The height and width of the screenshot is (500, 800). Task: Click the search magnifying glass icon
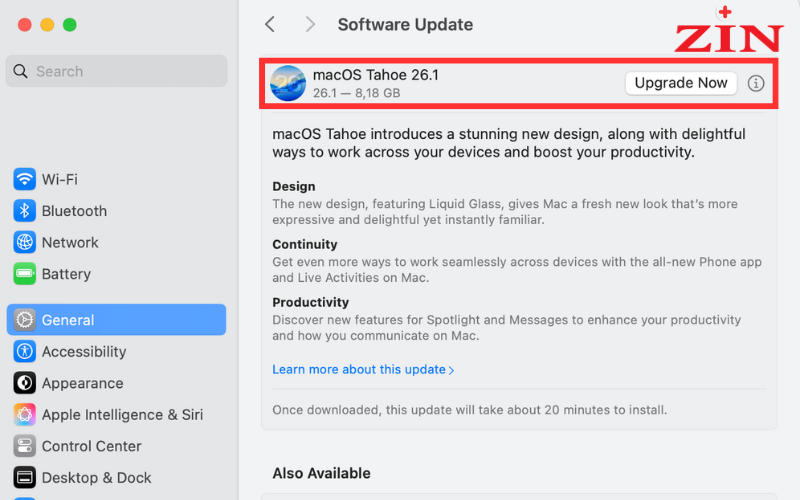point(20,71)
